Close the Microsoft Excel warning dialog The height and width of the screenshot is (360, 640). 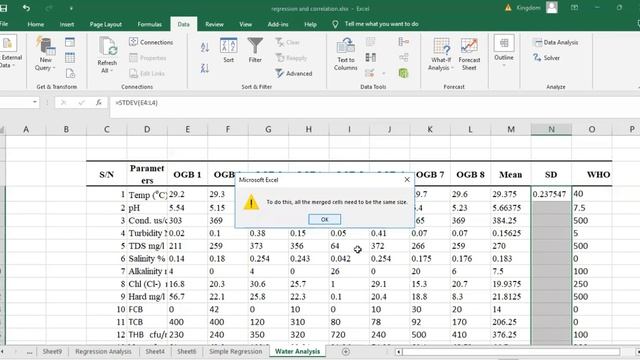click(x=407, y=180)
